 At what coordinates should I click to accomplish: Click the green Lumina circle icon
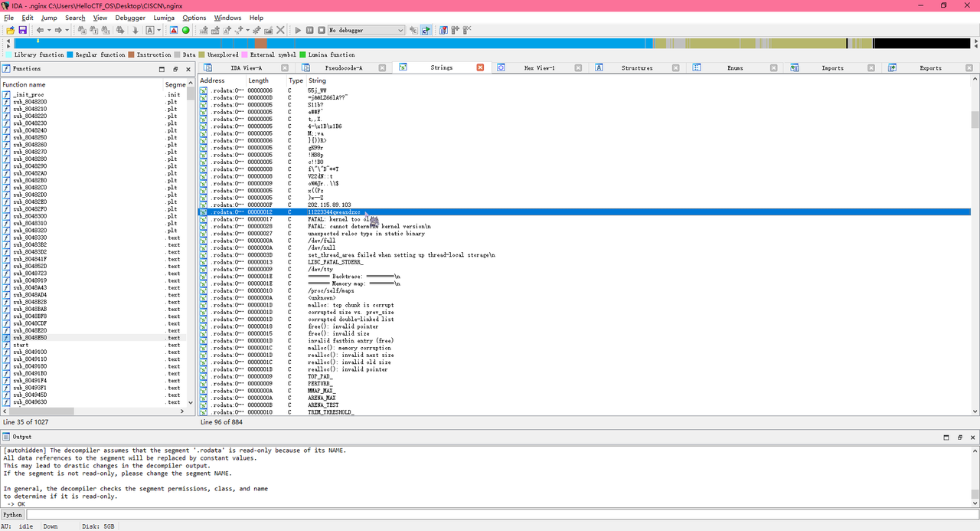185,30
